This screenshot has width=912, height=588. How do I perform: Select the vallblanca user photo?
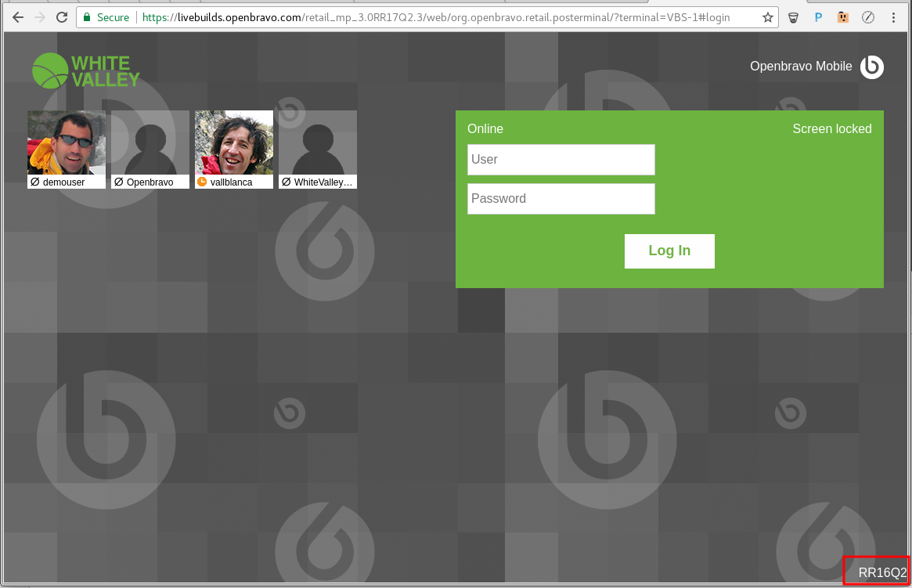click(x=234, y=142)
